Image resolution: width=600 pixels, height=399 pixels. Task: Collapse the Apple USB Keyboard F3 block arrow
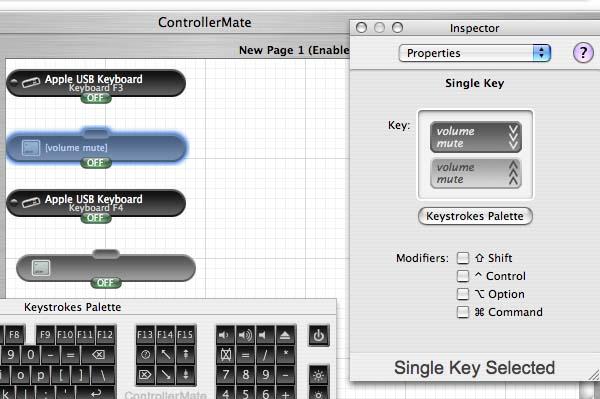point(14,81)
